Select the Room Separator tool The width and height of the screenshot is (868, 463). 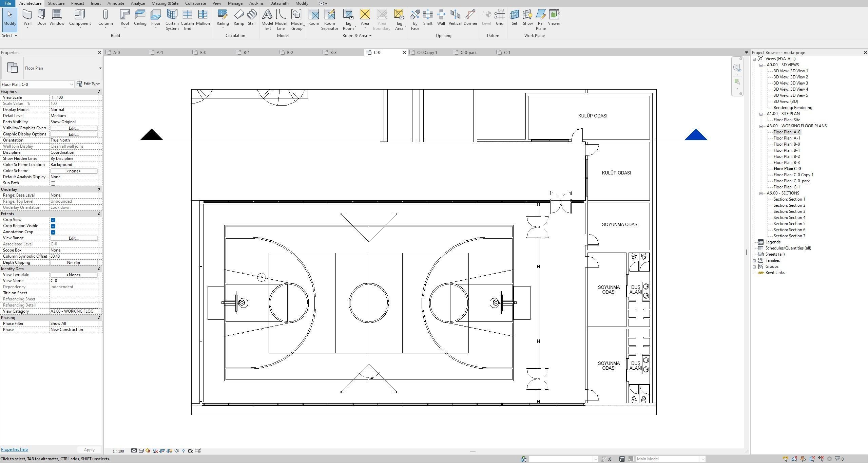(x=329, y=20)
